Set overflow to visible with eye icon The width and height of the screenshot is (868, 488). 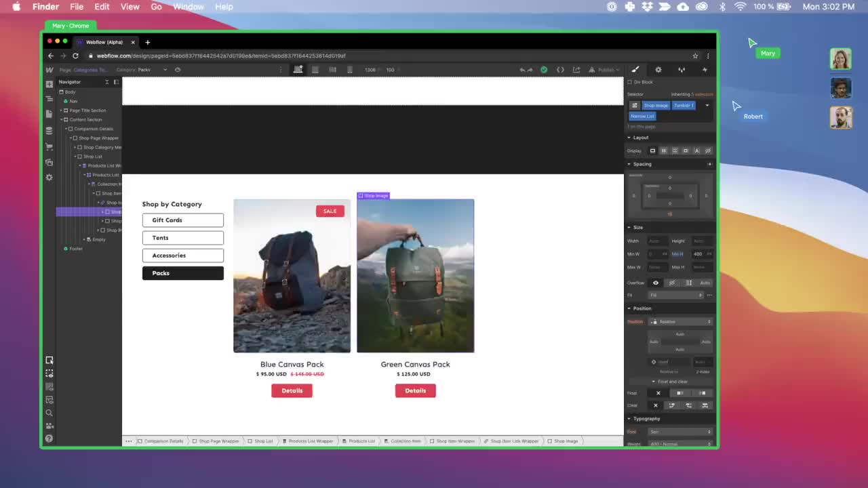pos(655,283)
